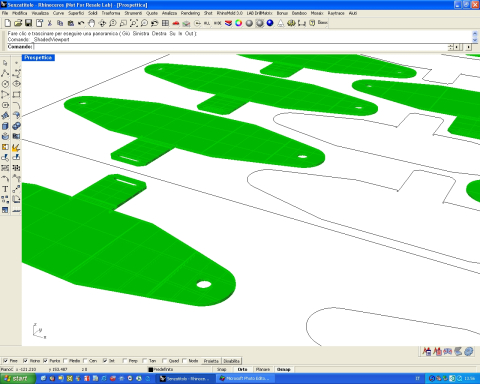Toggle the Fine osnap checkbox
Image resolution: width=480 pixels, height=384 pixels.
[5, 361]
